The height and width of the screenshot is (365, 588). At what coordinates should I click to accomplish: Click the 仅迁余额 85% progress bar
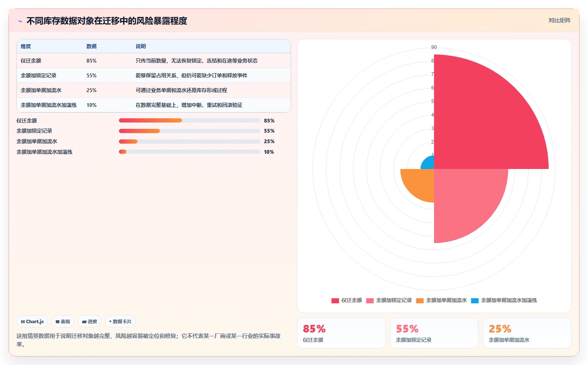190,120
